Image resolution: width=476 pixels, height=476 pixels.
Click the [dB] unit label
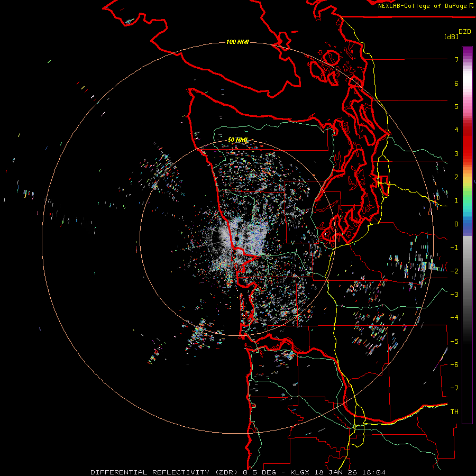click(452, 37)
